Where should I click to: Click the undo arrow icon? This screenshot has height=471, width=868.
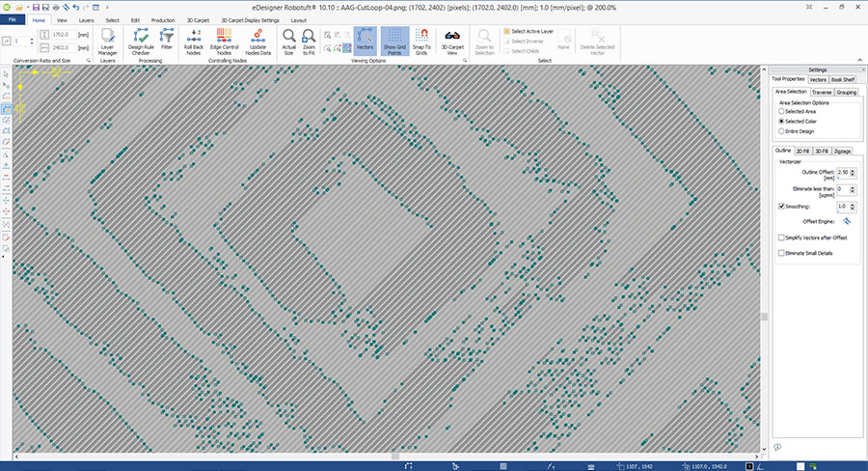(76, 8)
